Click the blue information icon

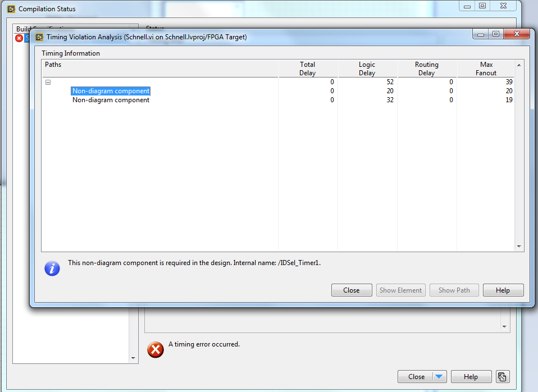click(x=52, y=268)
